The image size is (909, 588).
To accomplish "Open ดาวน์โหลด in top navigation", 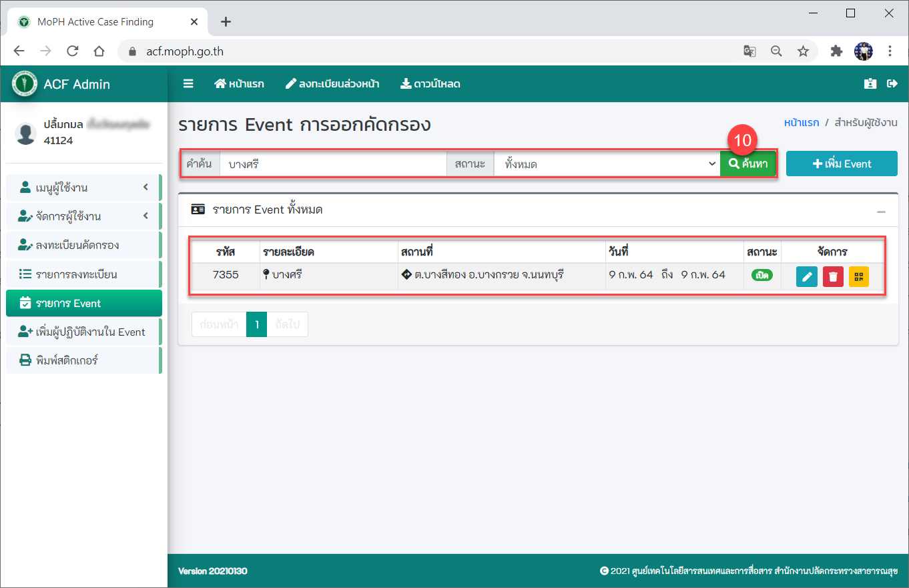I will 430,84.
